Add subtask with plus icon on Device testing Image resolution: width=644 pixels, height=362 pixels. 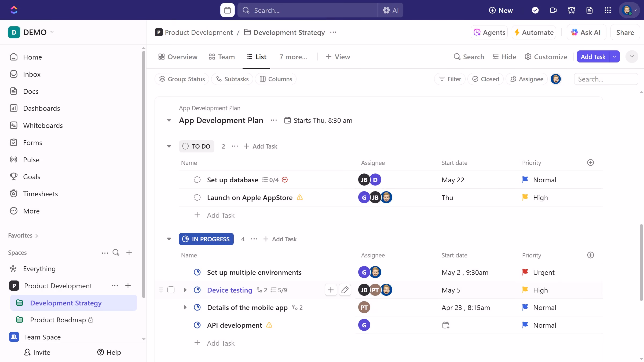[x=331, y=290]
